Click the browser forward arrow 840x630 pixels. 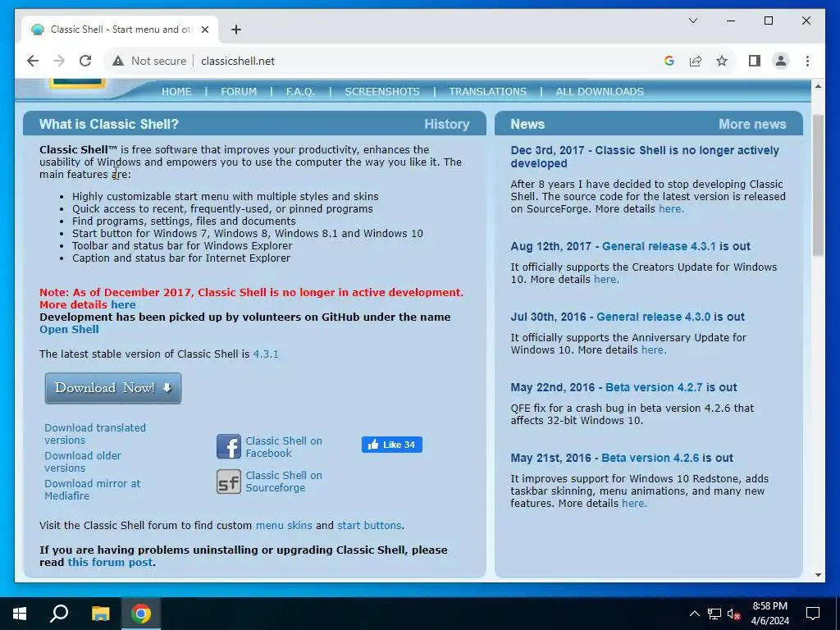pyautogui.click(x=59, y=61)
